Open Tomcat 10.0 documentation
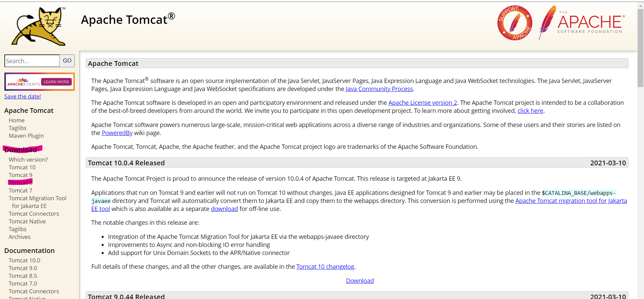 [x=24, y=260]
